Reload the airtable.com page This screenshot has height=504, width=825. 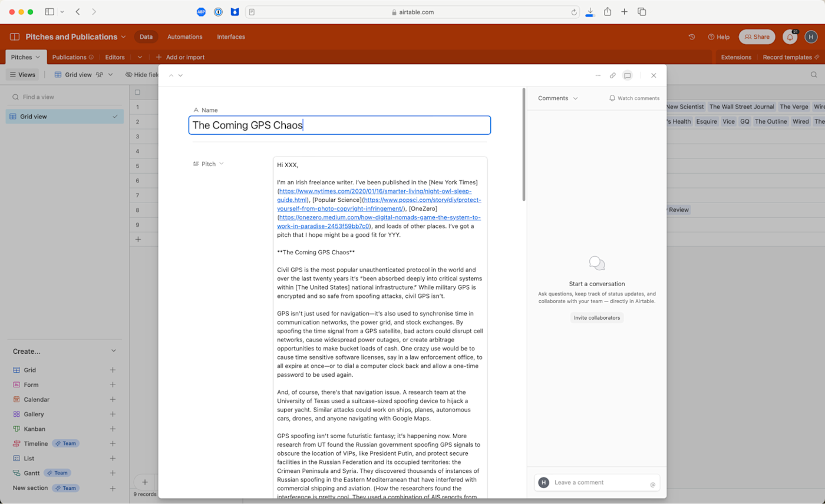click(x=574, y=12)
